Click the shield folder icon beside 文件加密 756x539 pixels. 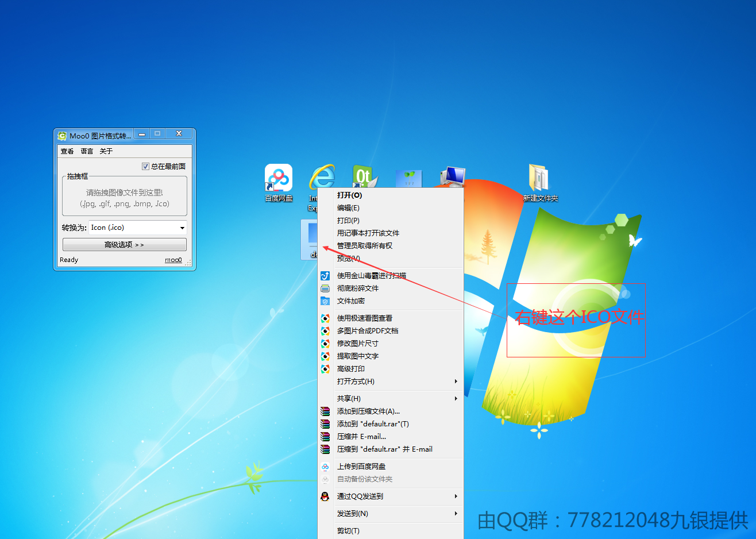click(x=325, y=301)
